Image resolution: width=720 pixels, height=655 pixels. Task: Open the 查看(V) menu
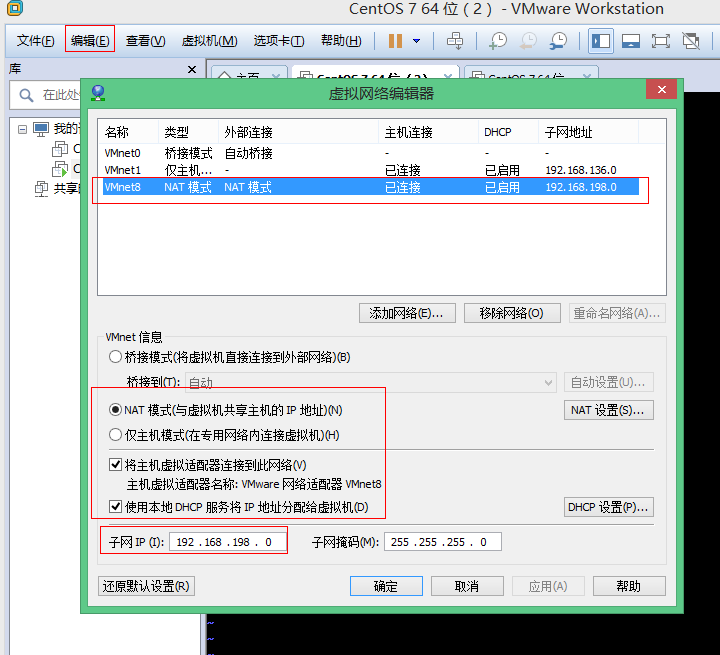click(x=146, y=41)
